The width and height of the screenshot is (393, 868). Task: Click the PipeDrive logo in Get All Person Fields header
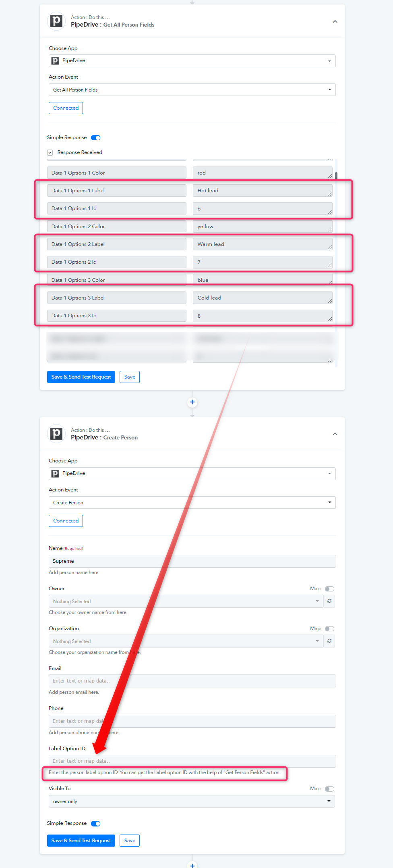(56, 21)
